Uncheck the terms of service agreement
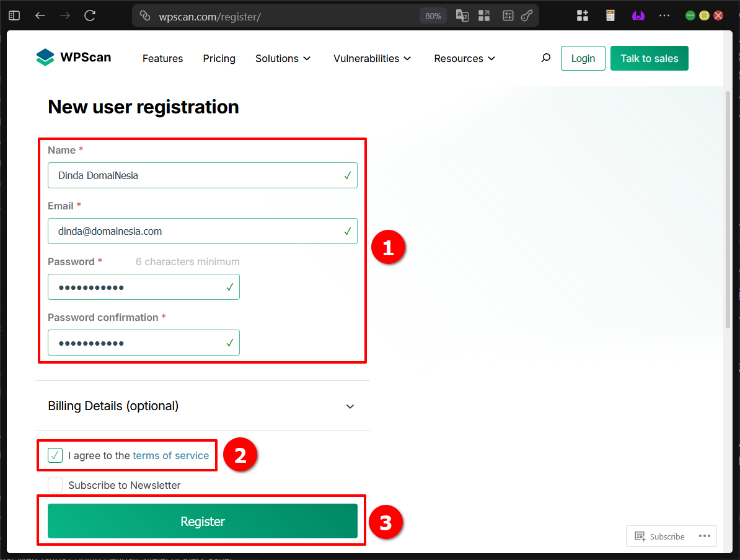 click(55, 455)
